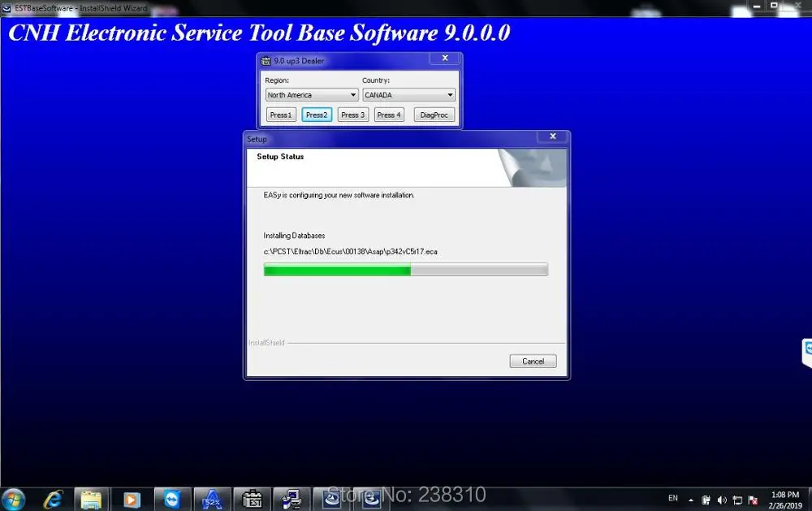The height and width of the screenshot is (511, 812).
Task: Click the TeamViewer side panel tab
Action: (x=807, y=353)
